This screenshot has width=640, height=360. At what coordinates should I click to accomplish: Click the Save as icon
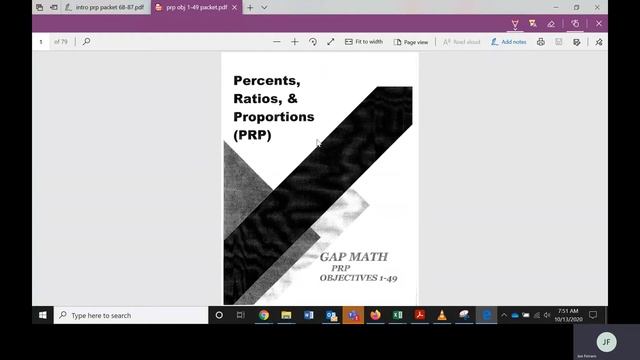[576, 42]
